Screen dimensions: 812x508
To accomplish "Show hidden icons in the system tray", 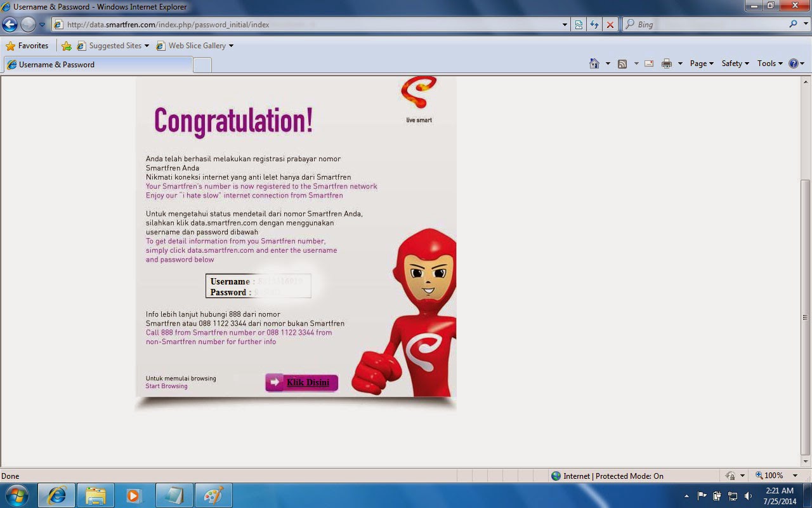I will click(686, 496).
